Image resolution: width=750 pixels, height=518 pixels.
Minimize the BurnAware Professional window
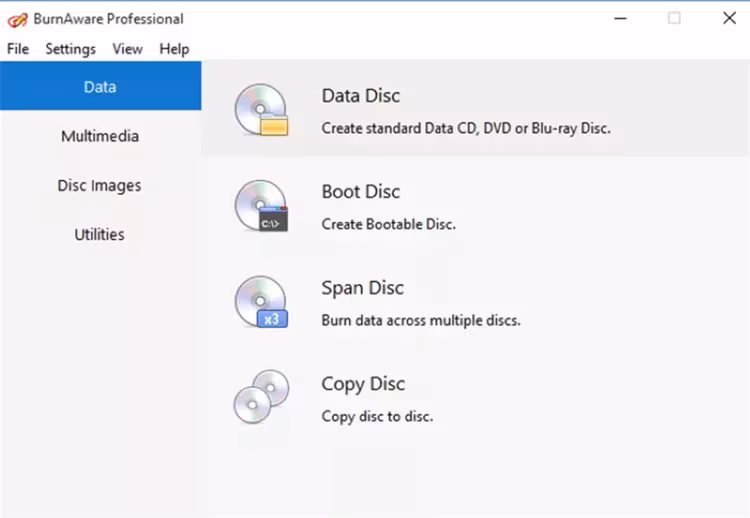[620, 18]
